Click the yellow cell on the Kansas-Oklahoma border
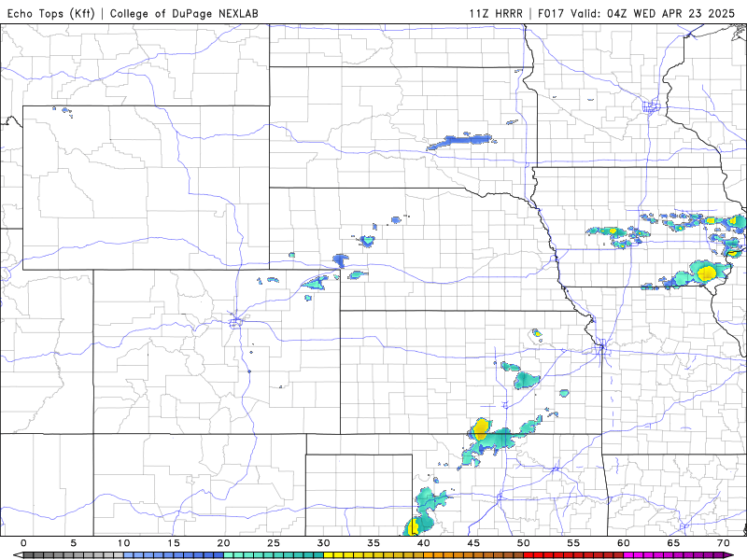Viewport: 747px width, 560px height. point(482,428)
